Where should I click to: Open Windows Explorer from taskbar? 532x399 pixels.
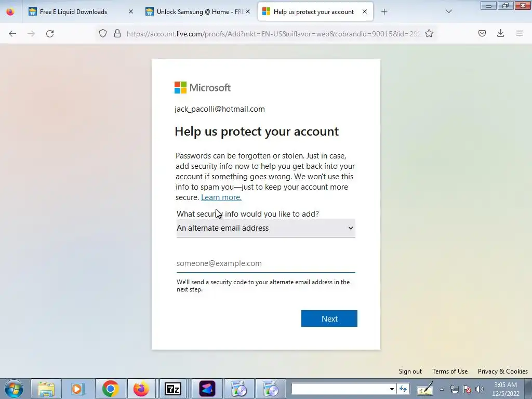46,389
